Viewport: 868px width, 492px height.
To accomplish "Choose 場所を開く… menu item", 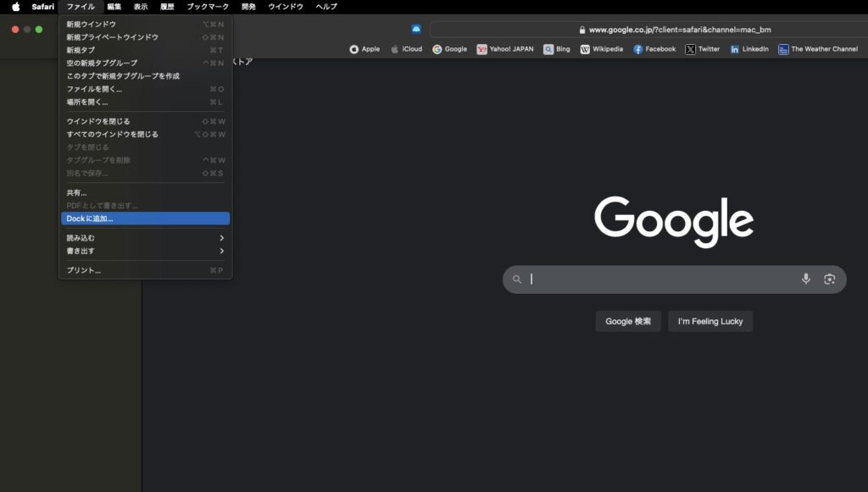I will (x=145, y=102).
